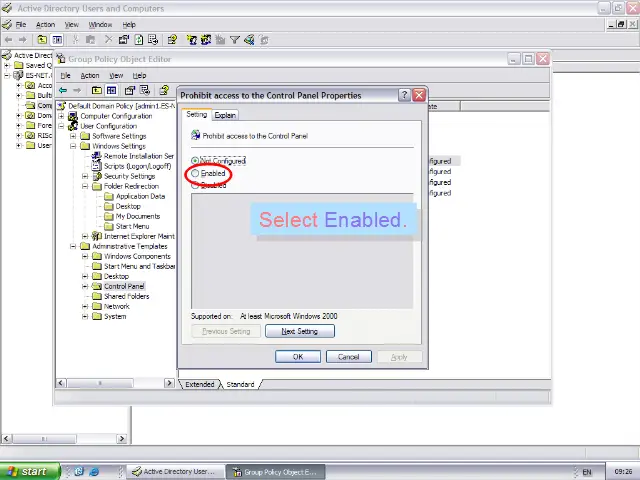Click create new user icon in toolbar
The image size is (640, 480).
tap(191, 40)
